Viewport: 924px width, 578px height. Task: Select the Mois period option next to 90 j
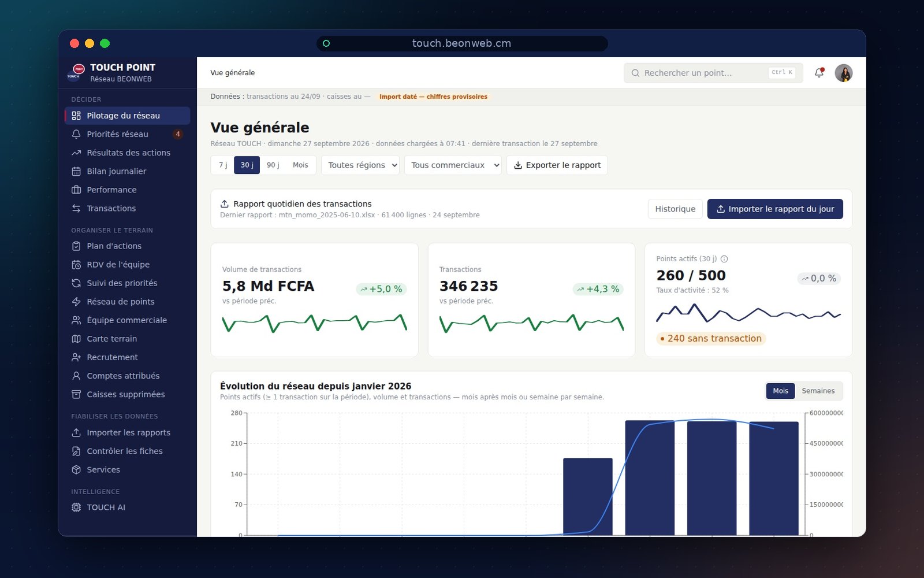(x=300, y=165)
